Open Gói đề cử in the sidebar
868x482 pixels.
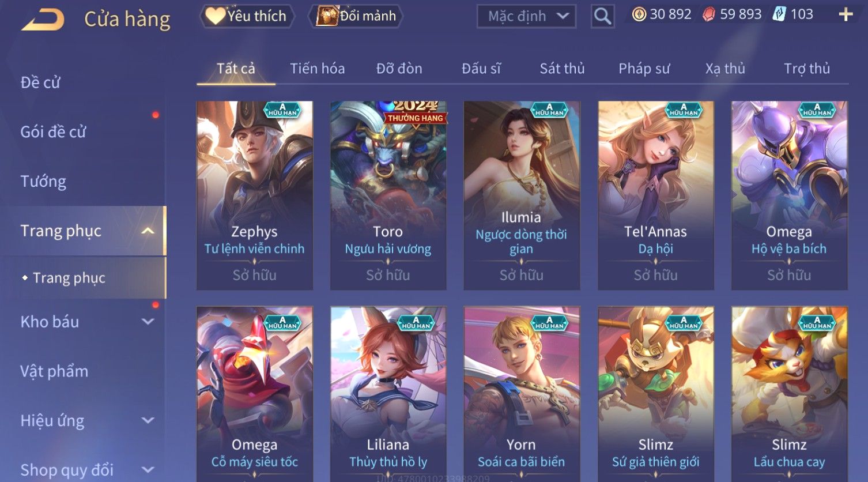click(x=53, y=132)
